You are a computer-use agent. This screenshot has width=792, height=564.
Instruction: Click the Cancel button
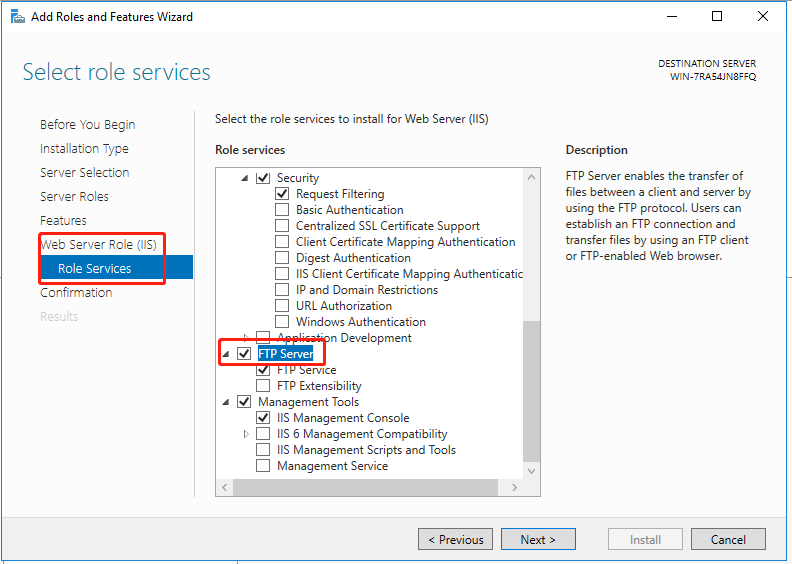[728, 539]
